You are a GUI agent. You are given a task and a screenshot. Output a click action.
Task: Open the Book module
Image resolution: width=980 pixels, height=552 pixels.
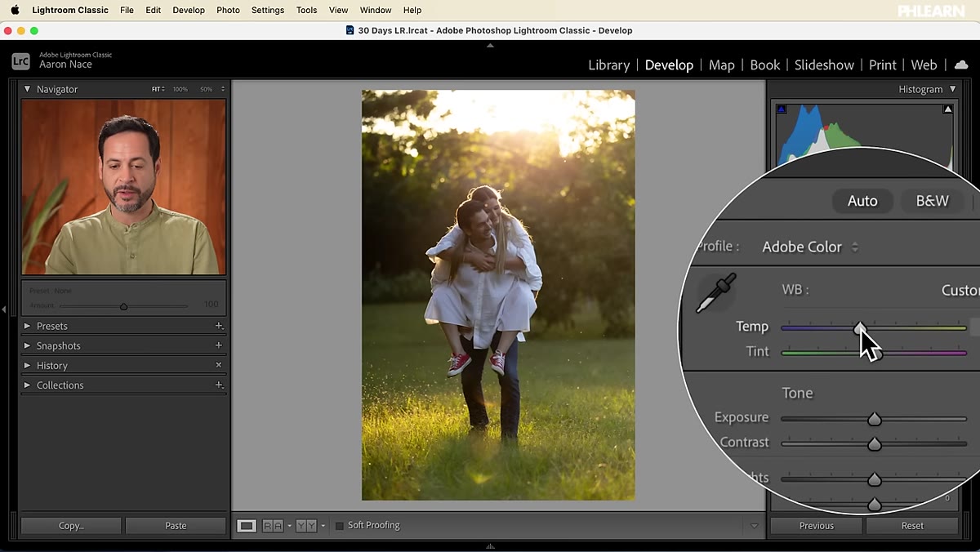[765, 65]
